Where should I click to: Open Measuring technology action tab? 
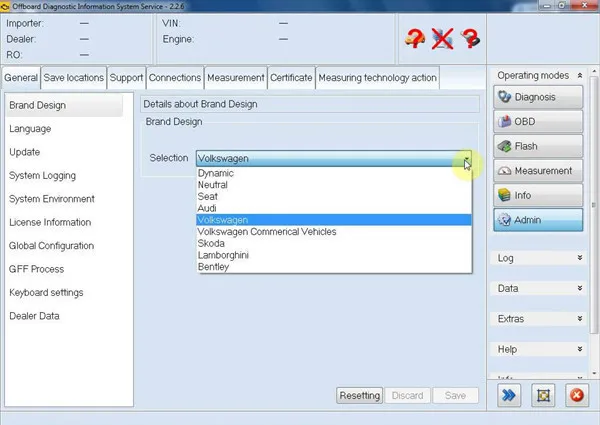(377, 78)
